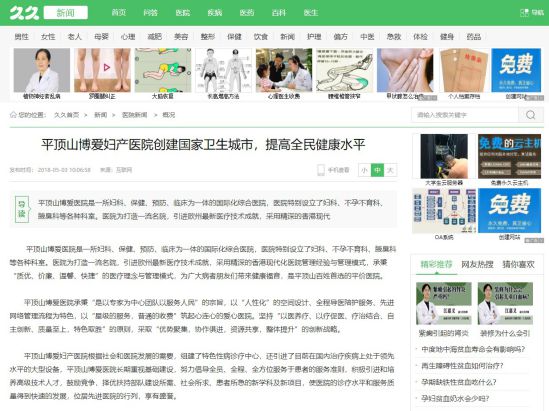Select small font size 小
This screenshot has width=549, height=411.
pyautogui.click(x=364, y=170)
